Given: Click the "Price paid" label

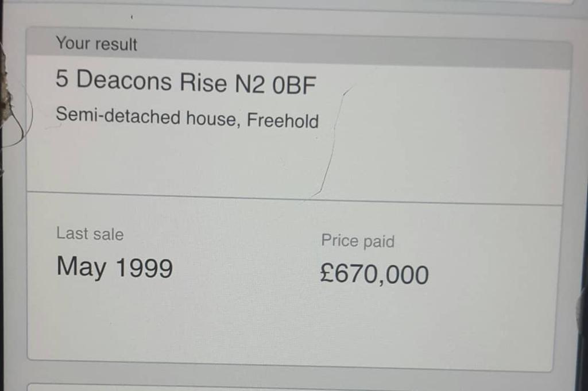Looking at the screenshot, I should click(358, 241).
